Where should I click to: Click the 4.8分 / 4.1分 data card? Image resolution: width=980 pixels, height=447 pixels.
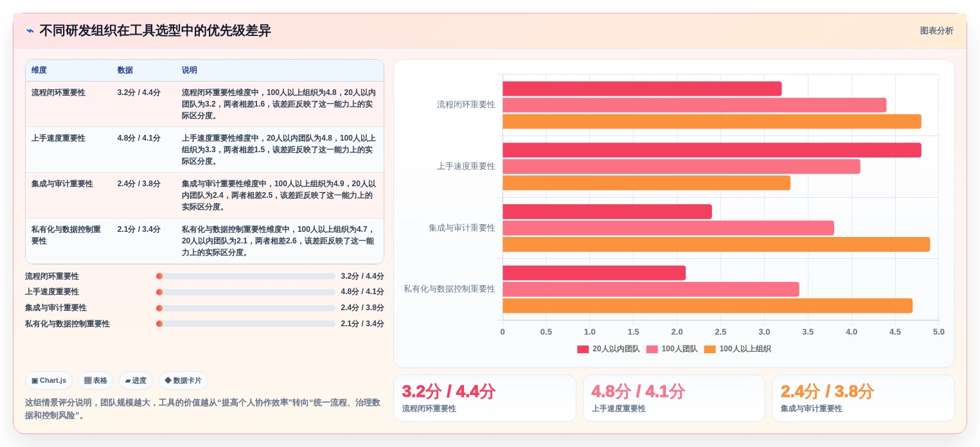pos(674,398)
